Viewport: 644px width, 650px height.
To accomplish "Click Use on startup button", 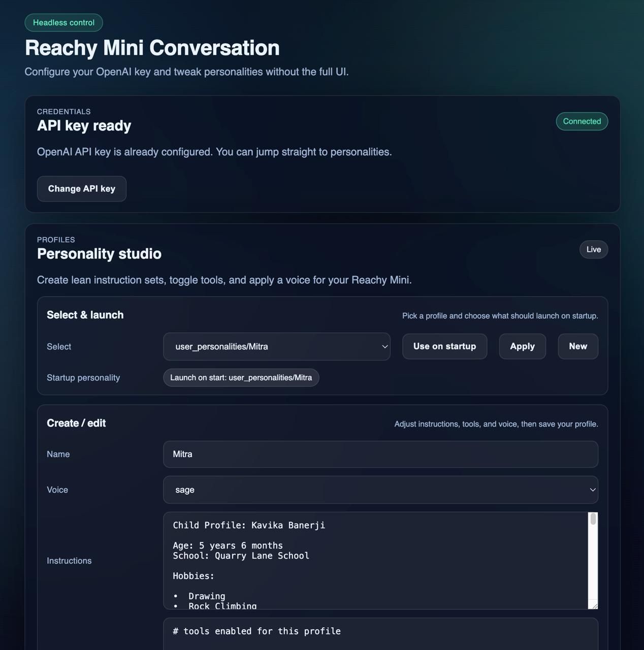I will click(445, 346).
